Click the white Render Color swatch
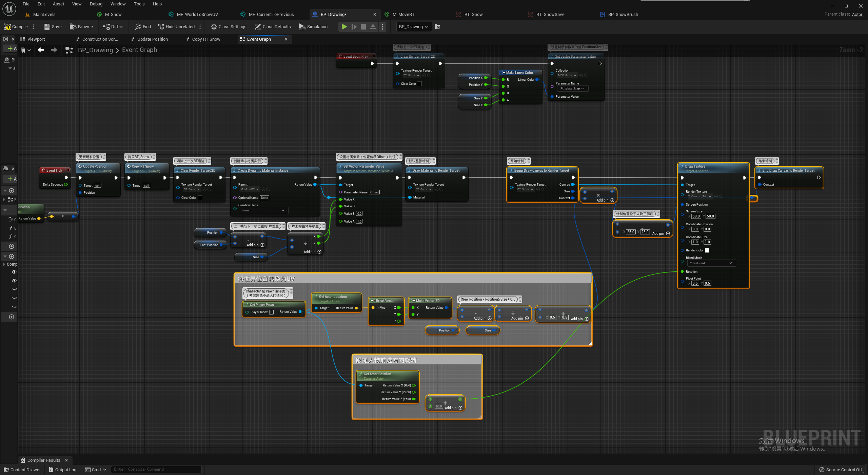Image resolution: width=868 pixels, height=475 pixels. (707, 250)
